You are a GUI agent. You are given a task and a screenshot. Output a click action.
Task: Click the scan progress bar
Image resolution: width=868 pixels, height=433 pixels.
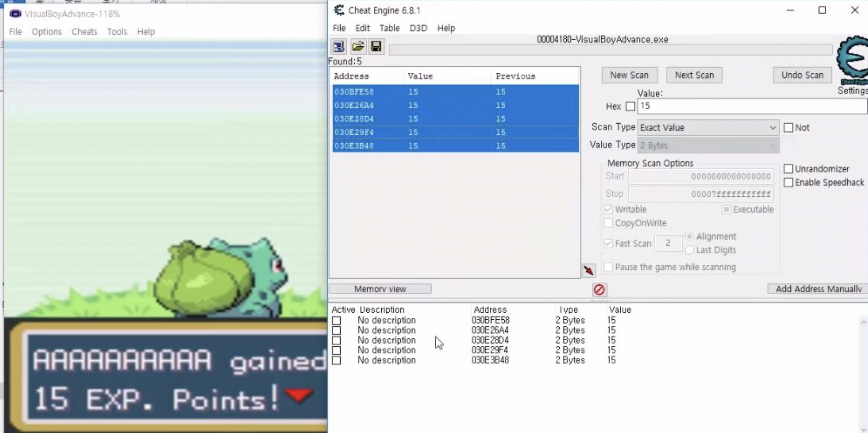click(x=610, y=50)
